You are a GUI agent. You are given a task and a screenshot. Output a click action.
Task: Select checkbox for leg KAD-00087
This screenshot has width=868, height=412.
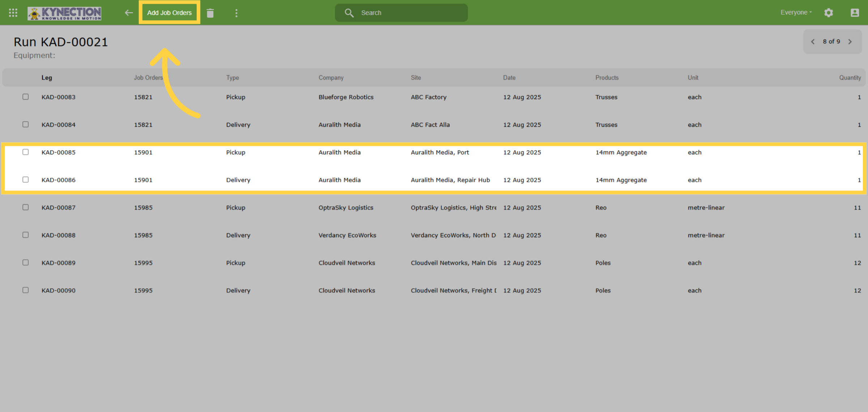coord(25,207)
